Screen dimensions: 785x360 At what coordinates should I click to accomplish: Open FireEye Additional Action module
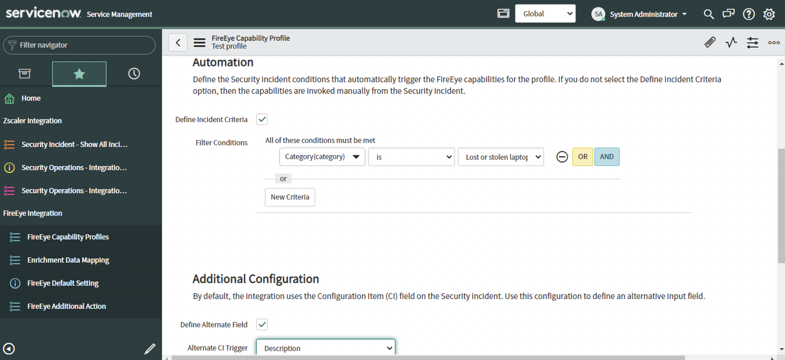click(x=67, y=306)
